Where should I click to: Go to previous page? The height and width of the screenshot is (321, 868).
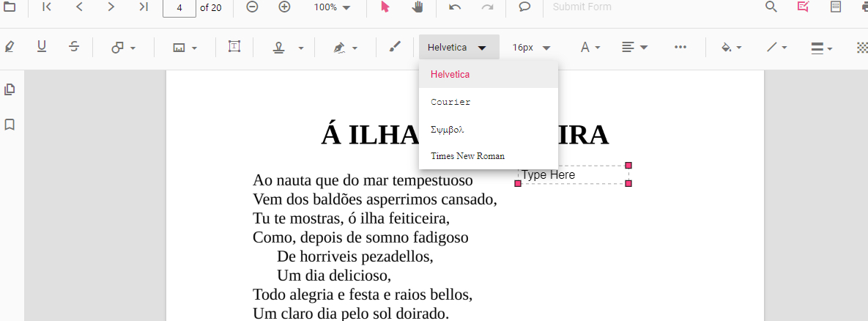tap(79, 7)
